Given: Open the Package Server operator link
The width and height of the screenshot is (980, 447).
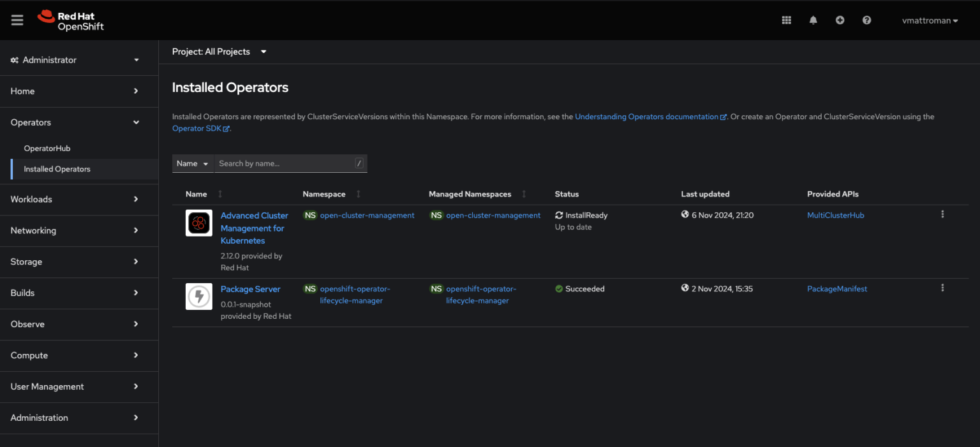Looking at the screenshot, I should [x=250, y=289].
